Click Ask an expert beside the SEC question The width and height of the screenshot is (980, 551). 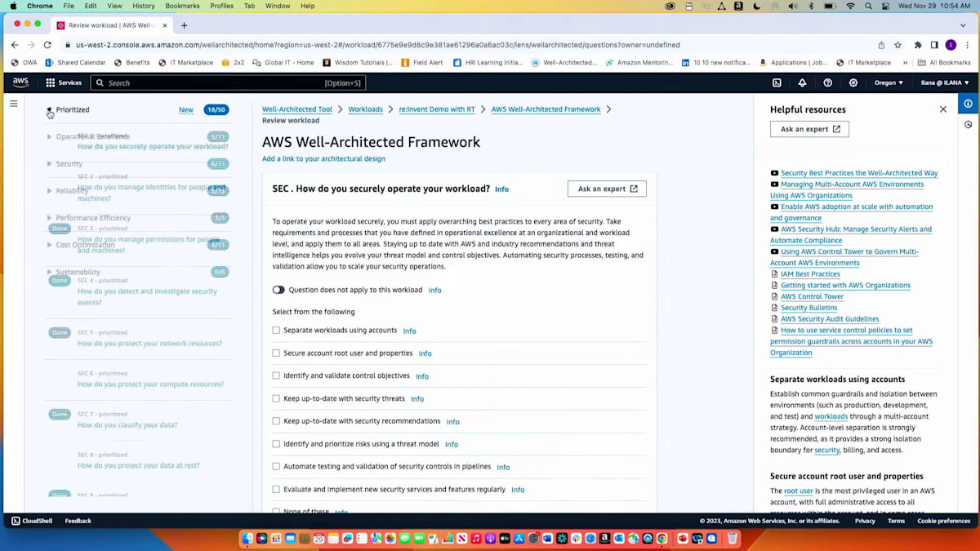coord(607,189)
